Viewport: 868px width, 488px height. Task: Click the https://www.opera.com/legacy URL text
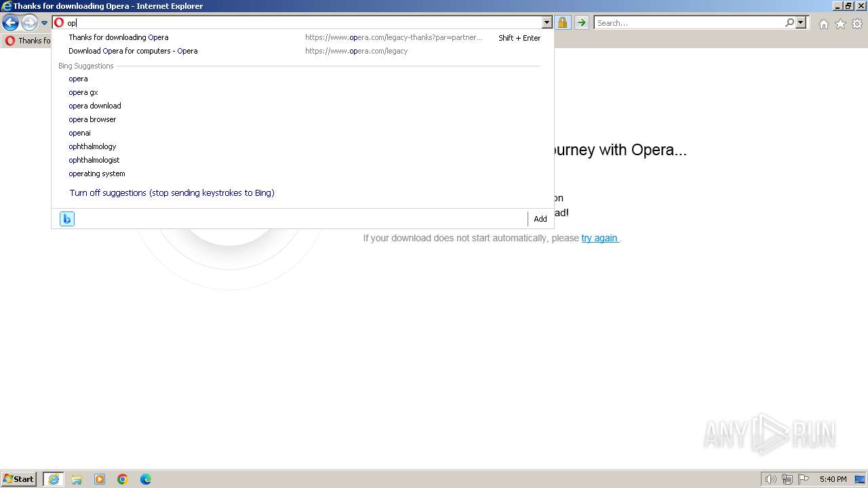[x=357, y=51]
